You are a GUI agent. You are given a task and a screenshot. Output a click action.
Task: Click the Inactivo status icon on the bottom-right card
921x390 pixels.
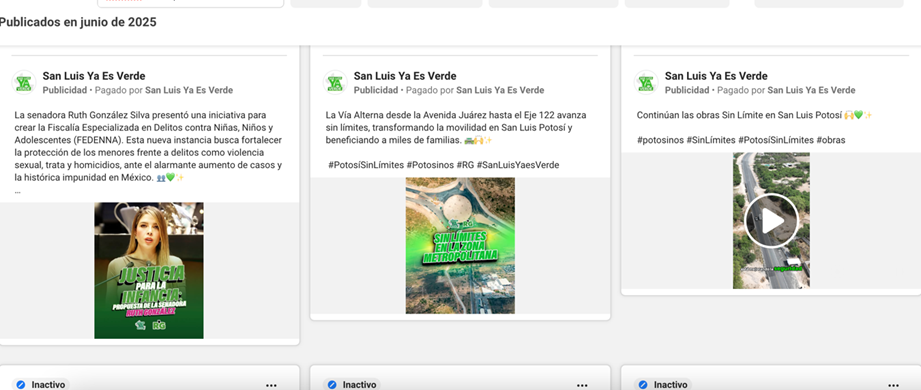644,385
